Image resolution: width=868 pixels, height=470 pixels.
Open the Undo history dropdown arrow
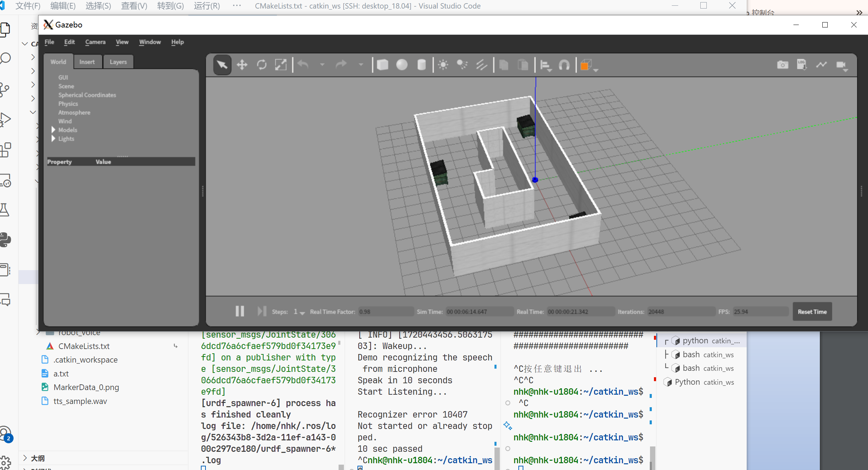click(322, 65)
